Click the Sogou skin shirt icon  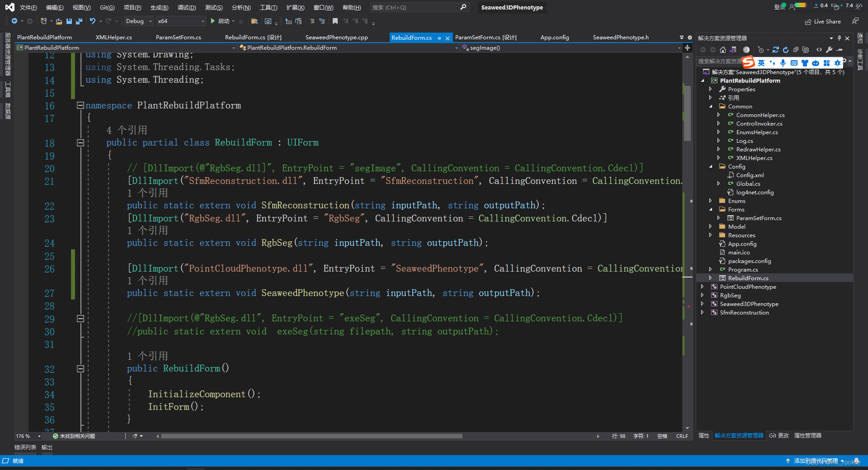805,63
